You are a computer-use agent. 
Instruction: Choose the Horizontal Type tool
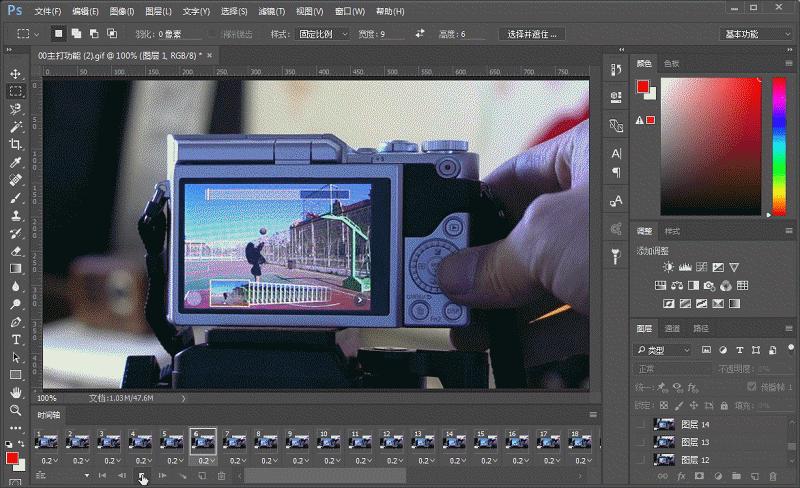pos(16,339)
